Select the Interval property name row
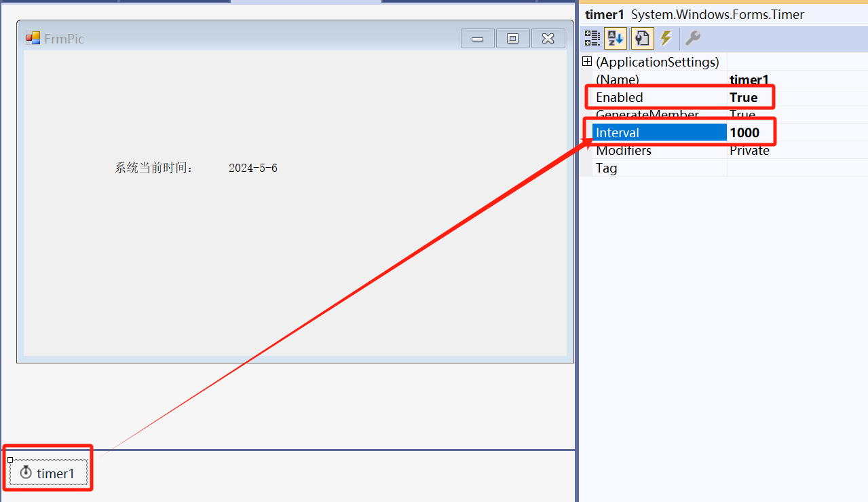 click(658, 132)
